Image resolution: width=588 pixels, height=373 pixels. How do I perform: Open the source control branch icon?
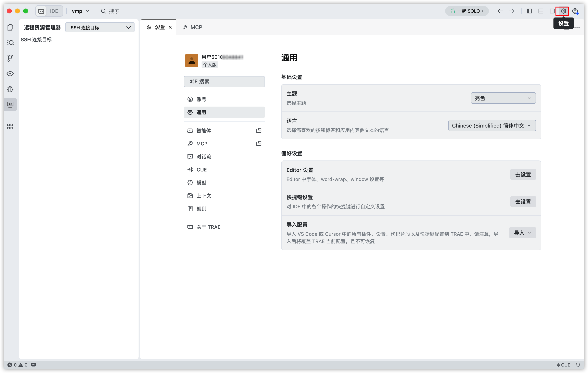coord(10,58)
